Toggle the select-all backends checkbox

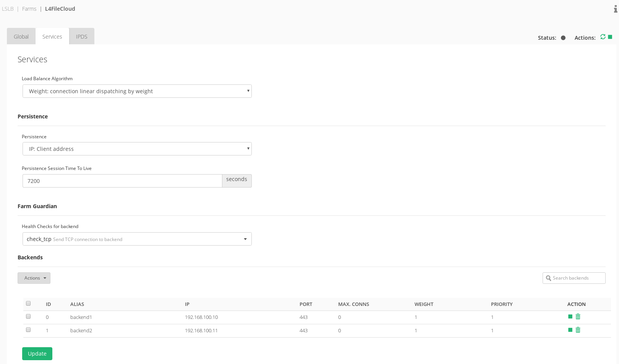pyautogui.click(x=28, y=303)
